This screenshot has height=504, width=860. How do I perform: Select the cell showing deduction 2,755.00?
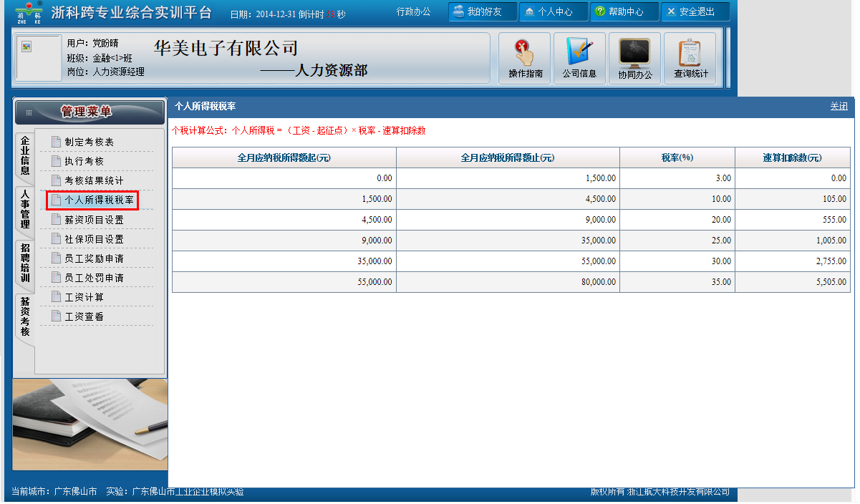point(793,261)
